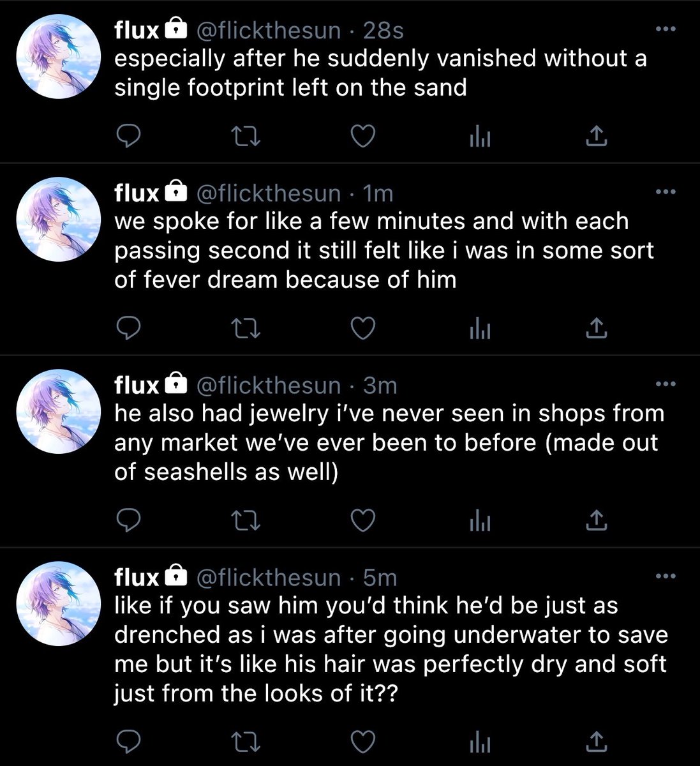Open the tweet text about 'fever dream'
The width and height of the screenshot is (700, 766).
[x=384, y=250]
